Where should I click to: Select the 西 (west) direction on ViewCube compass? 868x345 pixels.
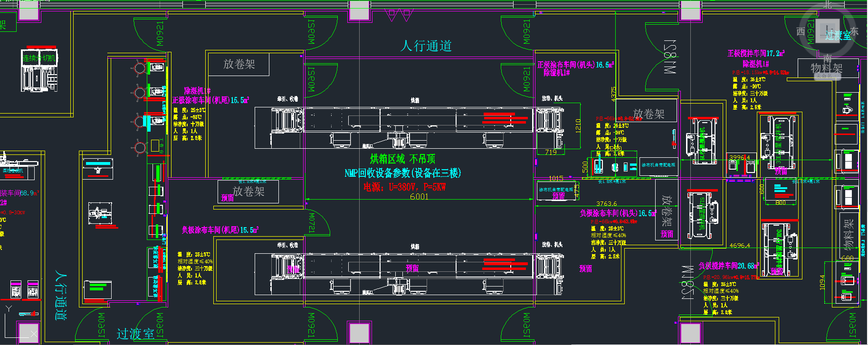pyautogui.click(x=801, y=31)
